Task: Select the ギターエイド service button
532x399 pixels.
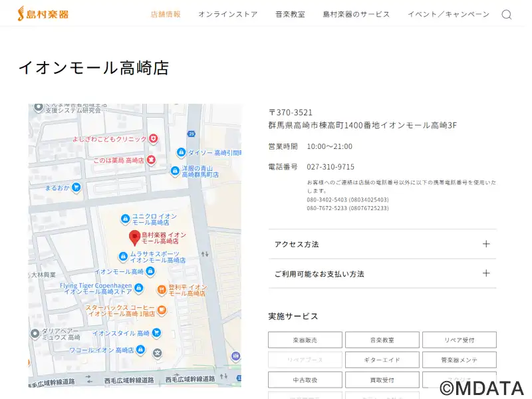Action: (x=382, y=360)
